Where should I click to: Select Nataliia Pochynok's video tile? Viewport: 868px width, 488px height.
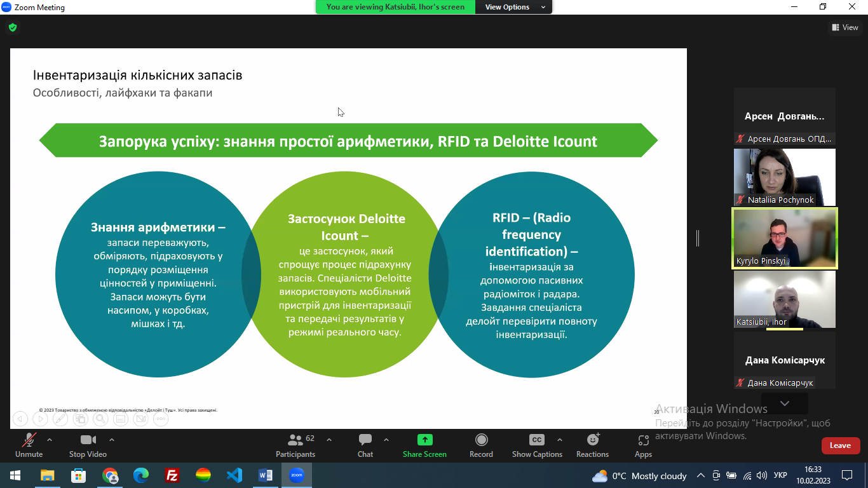[x=785, y=177]
